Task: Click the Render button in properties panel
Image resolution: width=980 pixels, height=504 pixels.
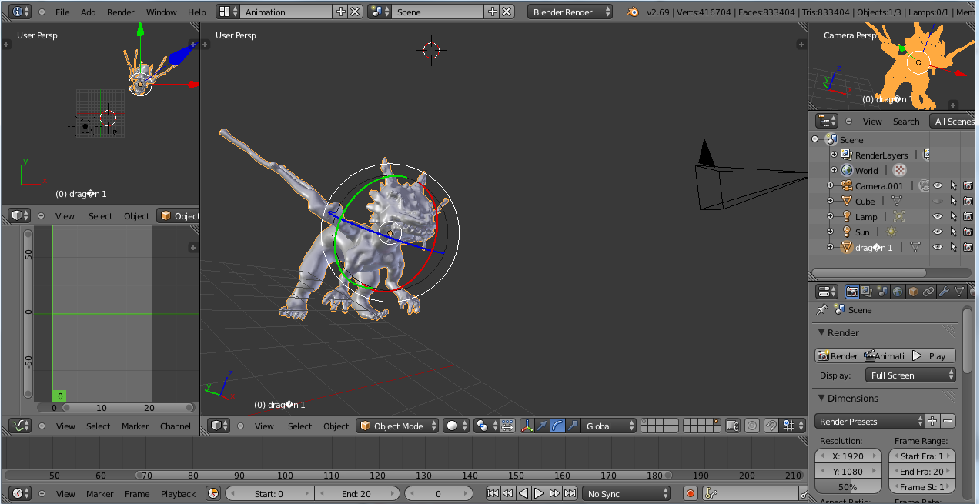Action: pos(838,355)
